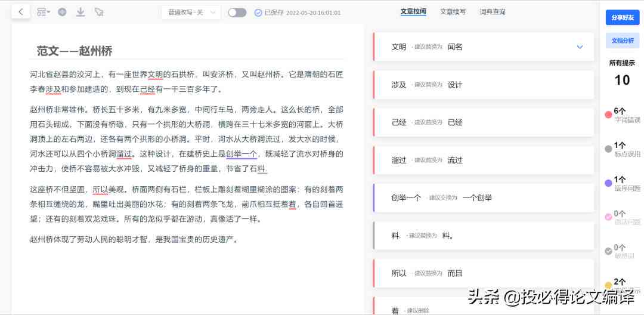644x315 pixels.
Task: Click the underlined 料. at paragraph end
Action: coord(262,168)
